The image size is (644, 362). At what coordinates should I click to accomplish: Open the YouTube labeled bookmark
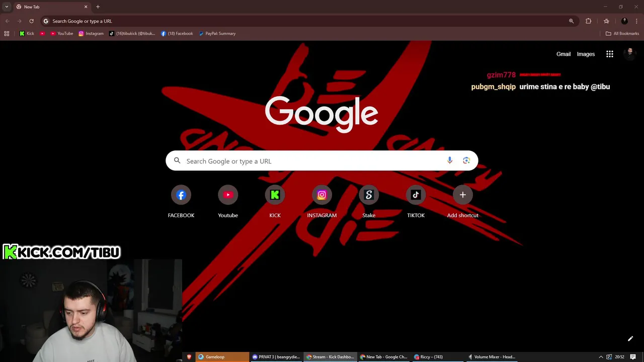[61, 34]
